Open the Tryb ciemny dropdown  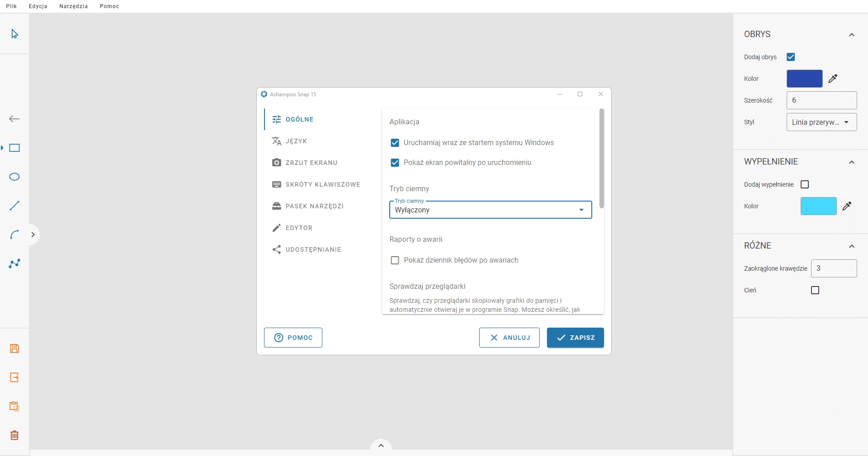coord(491,210)
